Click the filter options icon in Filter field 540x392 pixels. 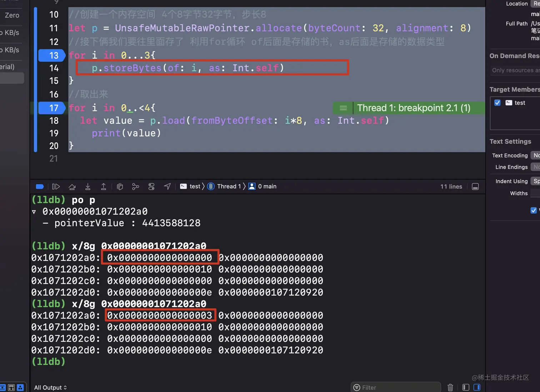(356, 387)
